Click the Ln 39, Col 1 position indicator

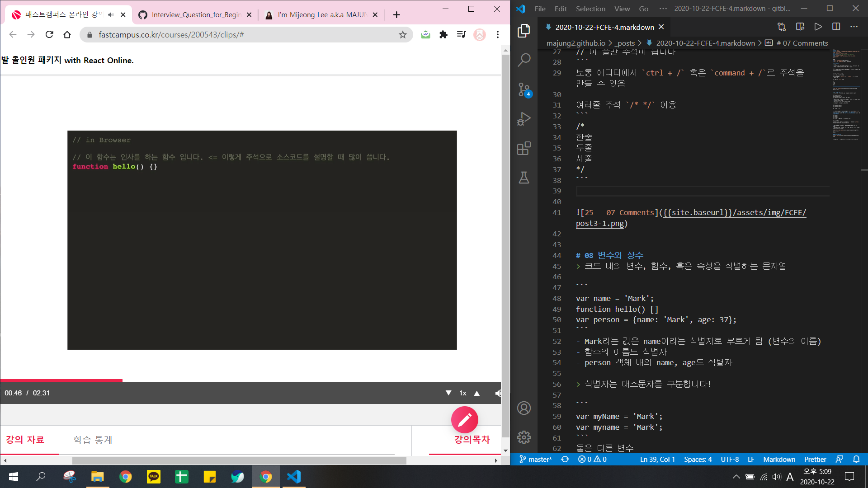tap(657, 459)
